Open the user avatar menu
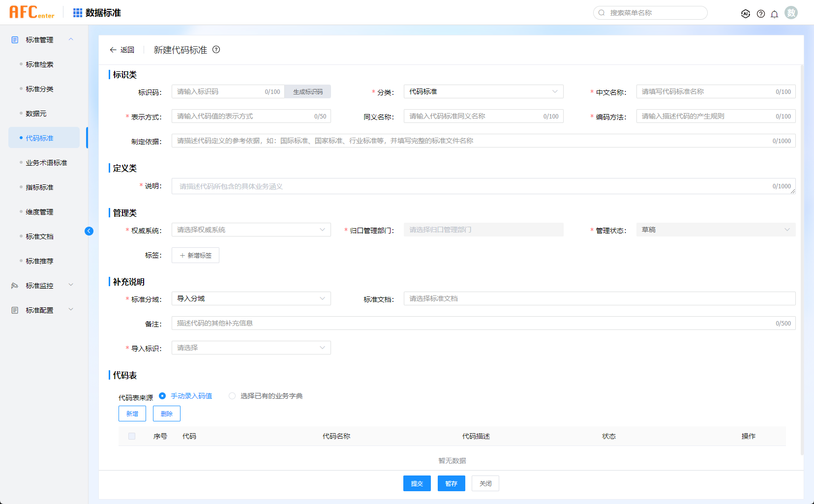 click(791, 13)
